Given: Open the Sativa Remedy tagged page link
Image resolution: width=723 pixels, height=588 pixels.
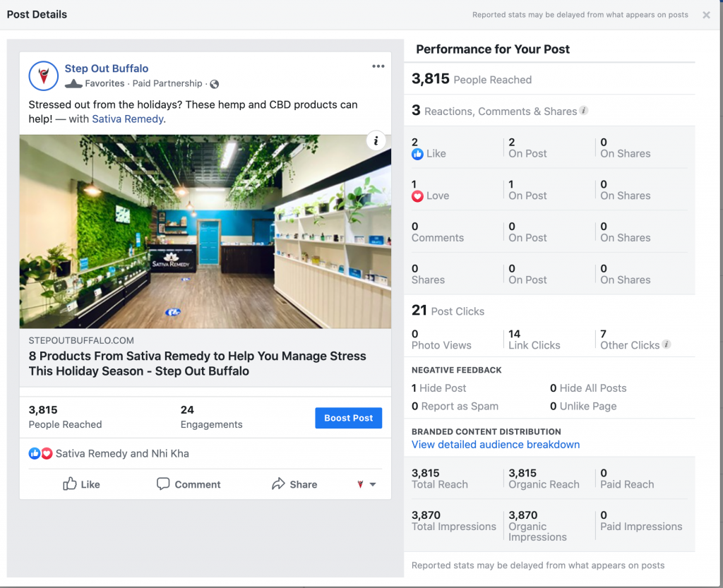Looking at the screenshot, I should coord(128,119).
